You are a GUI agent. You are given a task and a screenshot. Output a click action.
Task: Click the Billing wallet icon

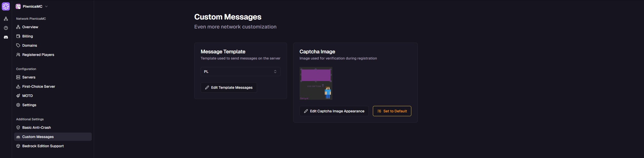click(18, 36)
